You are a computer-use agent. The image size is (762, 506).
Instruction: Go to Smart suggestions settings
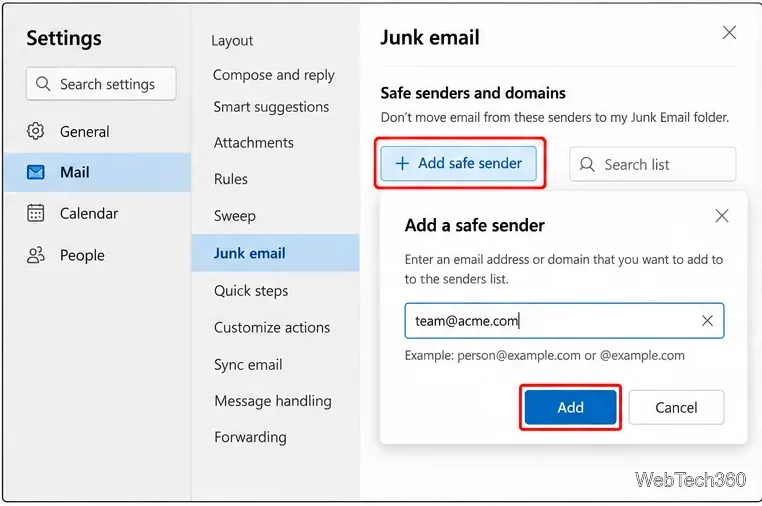coord(271,107)
